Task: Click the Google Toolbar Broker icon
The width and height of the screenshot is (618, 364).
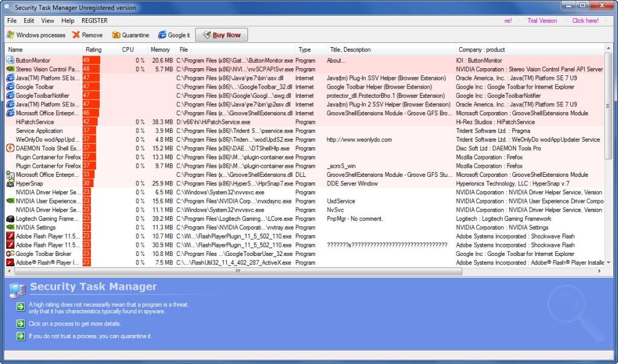Action: tap(10, 254)
